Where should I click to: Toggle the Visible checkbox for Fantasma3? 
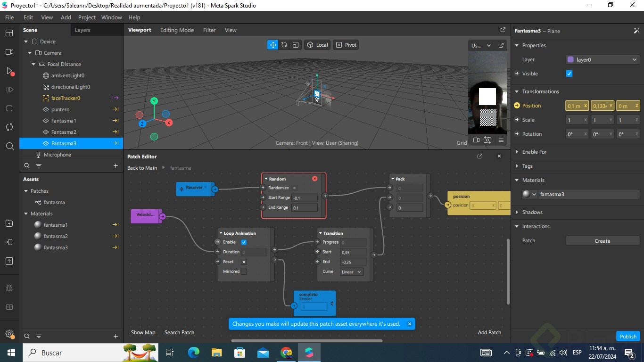(569, 74)
